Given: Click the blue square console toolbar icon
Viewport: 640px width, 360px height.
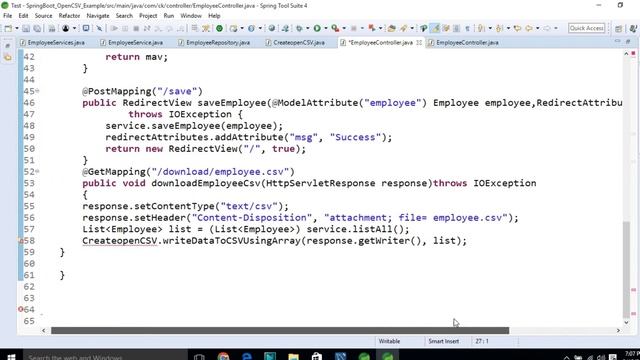Looking at the screenshot, I should tap(86, 28).
